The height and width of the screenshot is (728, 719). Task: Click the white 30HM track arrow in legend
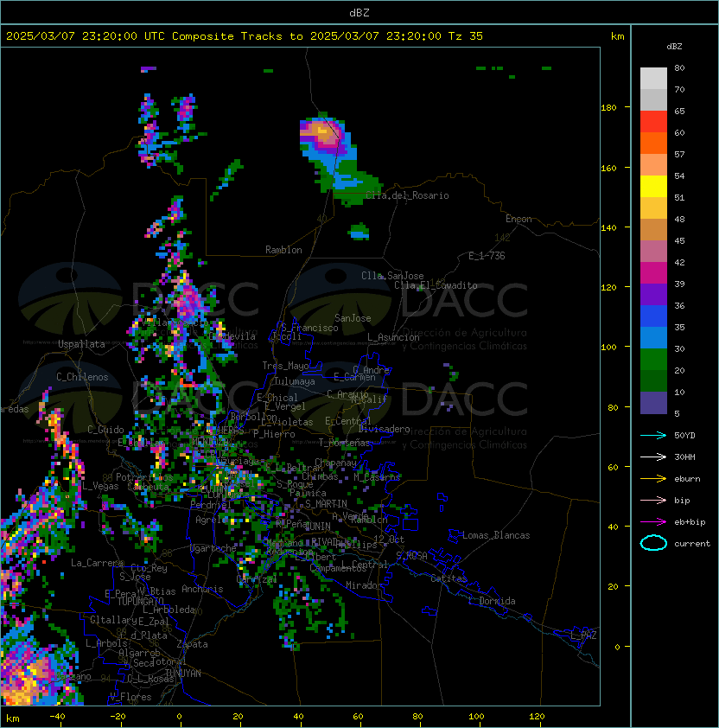click(x=653, y=457)
